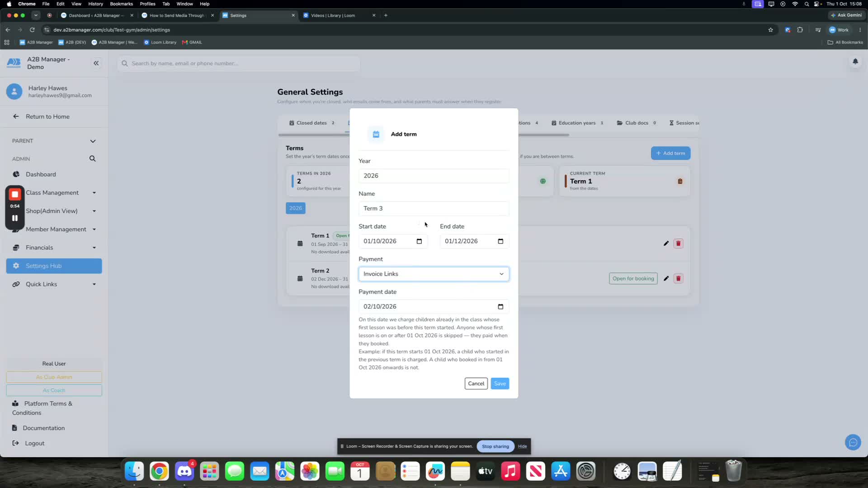Open Dashboard in the sidebar
This screenshot has width=868, height=488.
[41, 174]
